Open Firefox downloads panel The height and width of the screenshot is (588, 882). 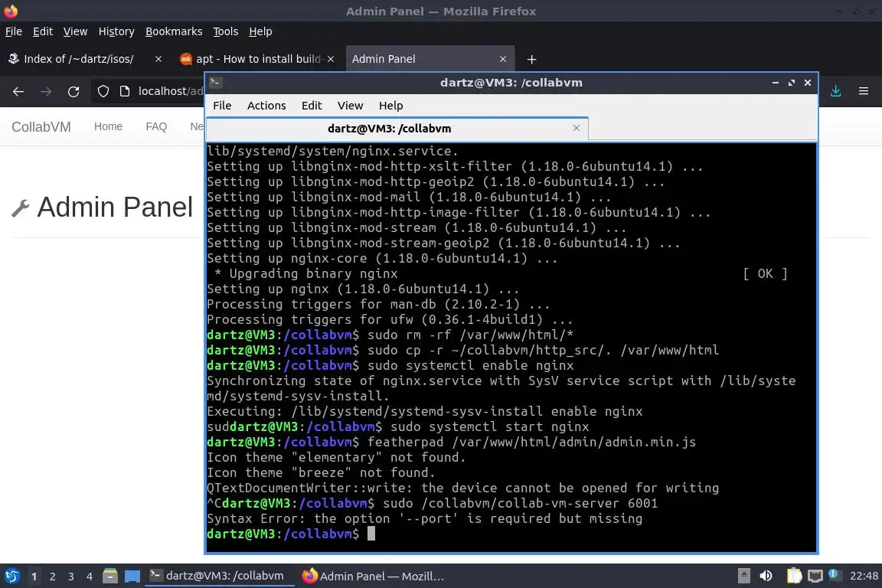click(x=836, y=91)
